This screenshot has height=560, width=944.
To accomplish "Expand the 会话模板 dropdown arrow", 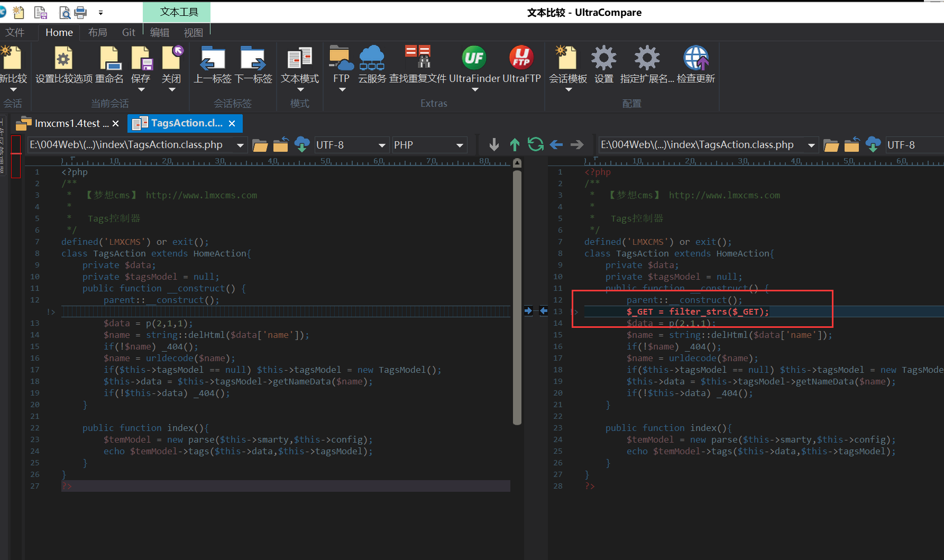I will [569, 90].
